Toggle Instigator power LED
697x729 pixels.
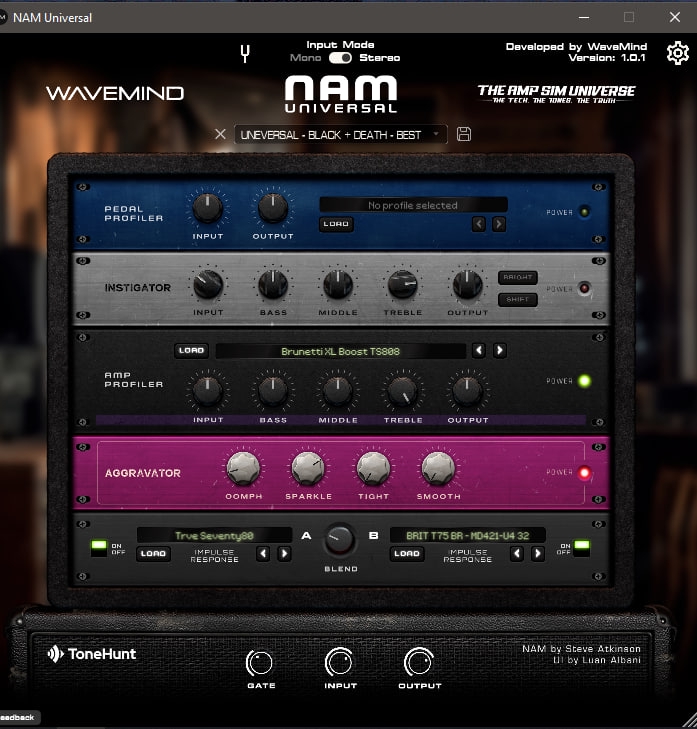pos(584,289)
